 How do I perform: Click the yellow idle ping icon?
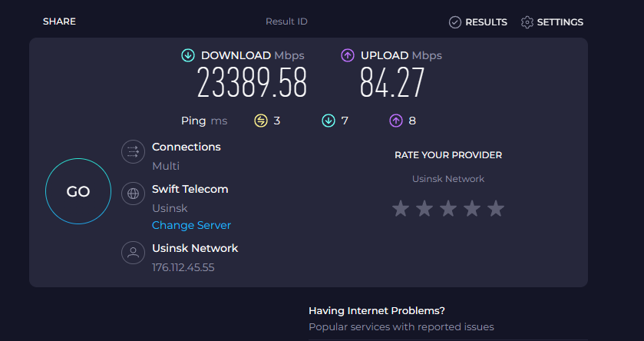[261, 121]
